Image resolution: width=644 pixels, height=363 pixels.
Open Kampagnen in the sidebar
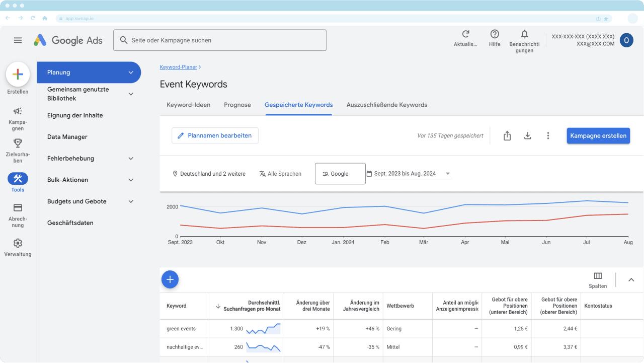[x=18, y=111]
